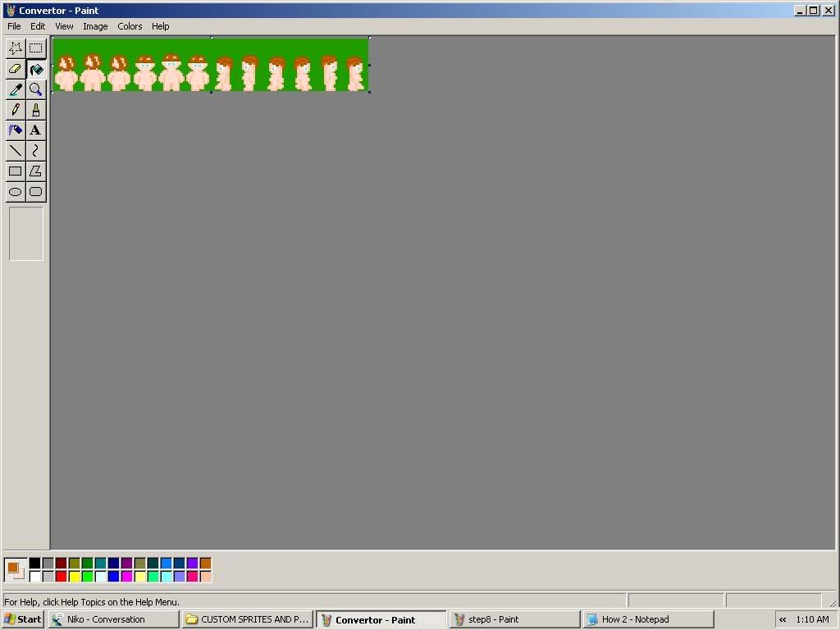Pick the black palette color

(x=34, y=563)
